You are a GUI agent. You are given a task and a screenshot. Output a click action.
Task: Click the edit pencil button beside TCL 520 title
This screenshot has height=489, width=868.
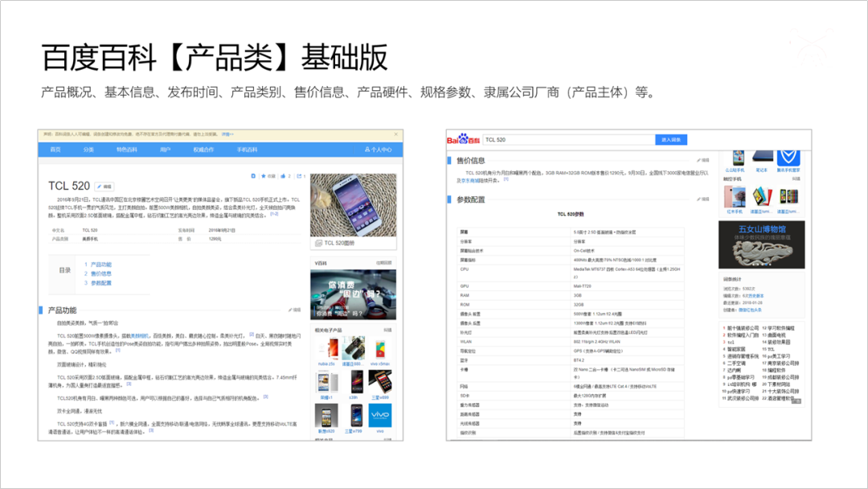pos(104,187)
